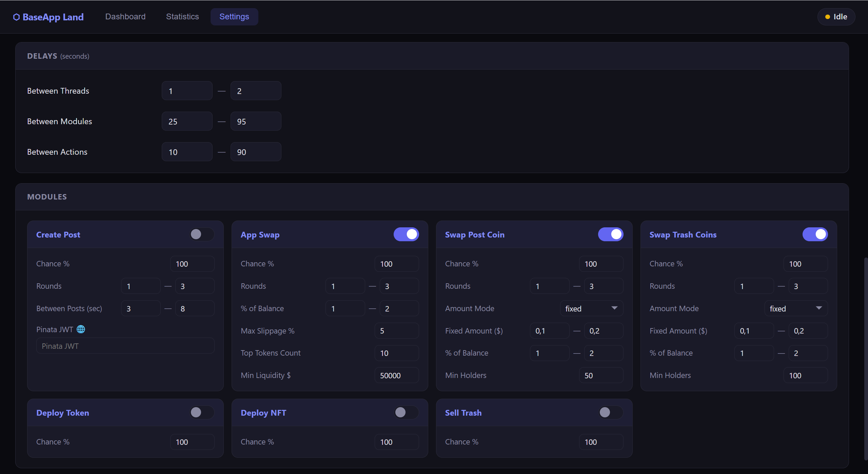Switch on the Deploy NFT module
Screen dimensions: 868x474
(x=406, y=413)
